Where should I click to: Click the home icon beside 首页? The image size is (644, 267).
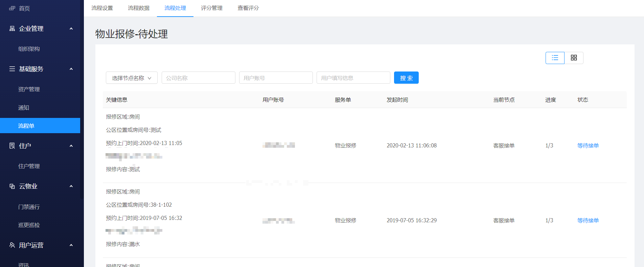click(x=12, y=8)
